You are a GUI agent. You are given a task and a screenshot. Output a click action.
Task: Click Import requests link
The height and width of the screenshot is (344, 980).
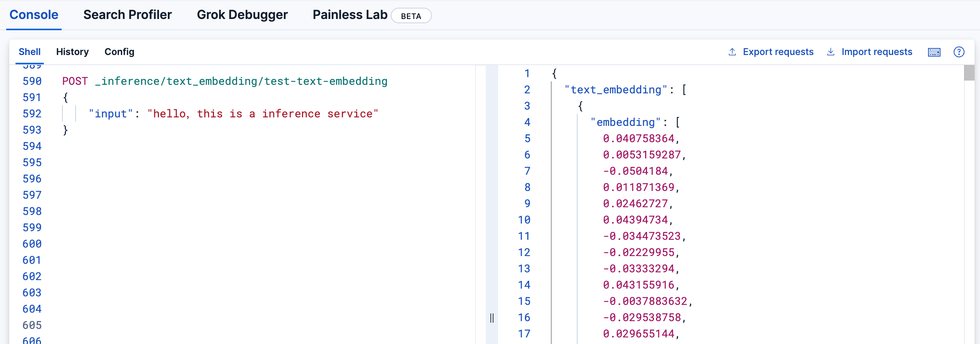[877, 52]
